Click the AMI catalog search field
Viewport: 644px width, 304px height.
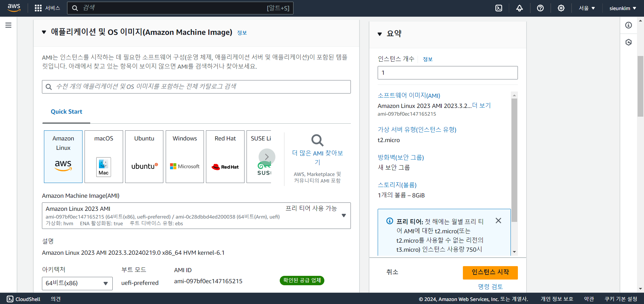point(196,87)
